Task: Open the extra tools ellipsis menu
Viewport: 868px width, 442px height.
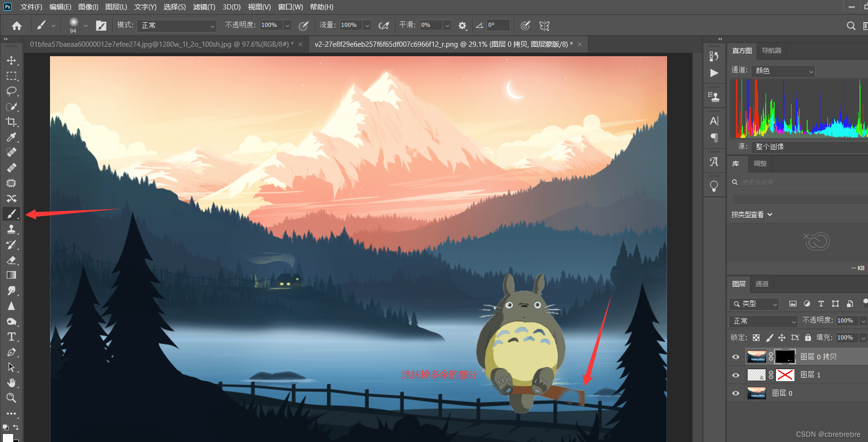Action: point(11,414)
